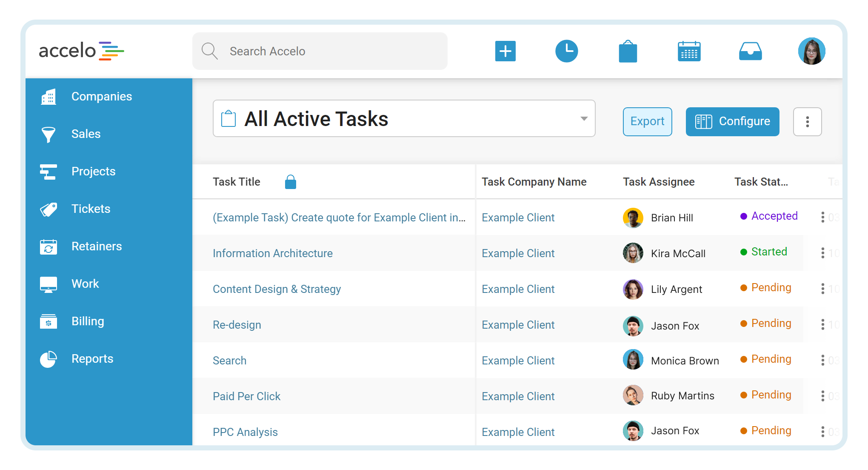Open row options for Information Architecture task
This screenshot has width=868, height=470.
[x=822, y=253]
